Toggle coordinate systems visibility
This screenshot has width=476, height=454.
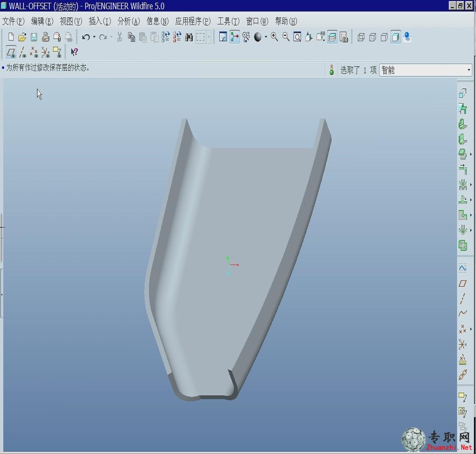(x=46, y=52)
